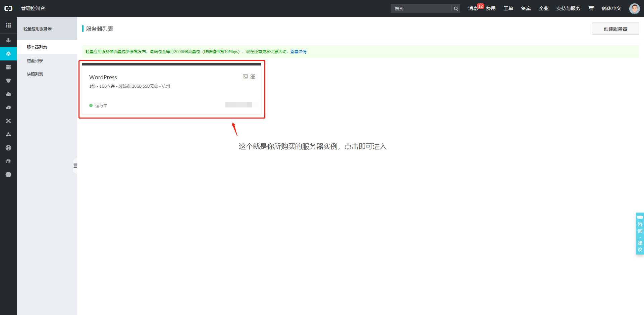Open the user avatar menu
This screenshot has width=644, height=315.
click(634, 8)
